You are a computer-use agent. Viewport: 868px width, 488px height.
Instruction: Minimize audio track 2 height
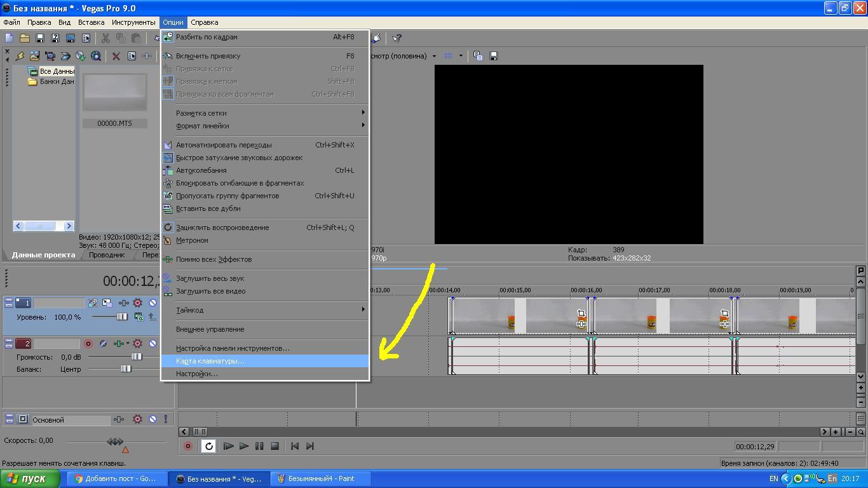(9, 341)
